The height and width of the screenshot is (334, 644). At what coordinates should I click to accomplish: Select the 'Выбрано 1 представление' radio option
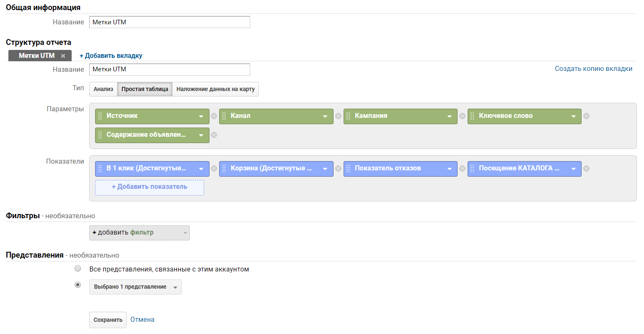(x=78, y=285)
